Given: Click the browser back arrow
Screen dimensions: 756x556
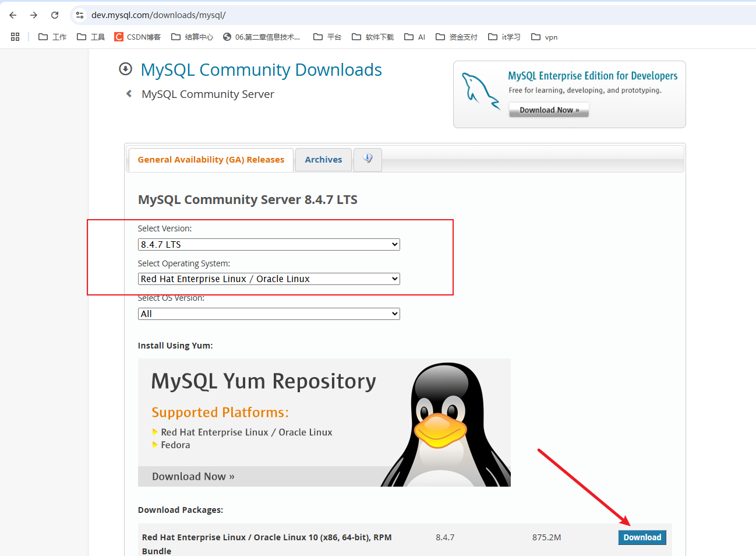Looking at the screenshot, I should pyautogui.click(x=13, y=15).
